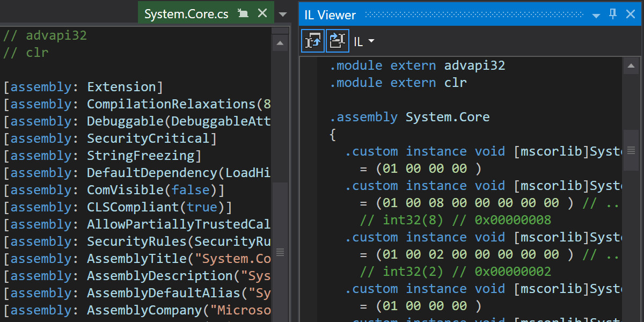This screenshot has width=644, height=322.
Task: Click the IL Viewer vertical scrollbar thumb
Action: tap(631, 150)
